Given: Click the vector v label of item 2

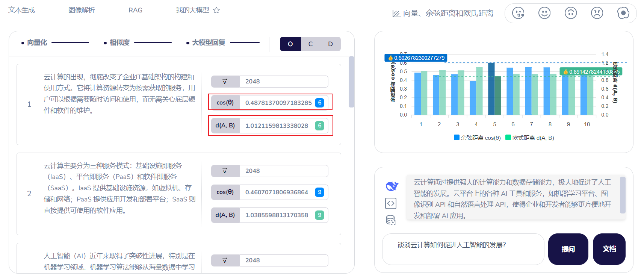Looking at the screenshot, I should pyautogui.click(x=225, y=171).
